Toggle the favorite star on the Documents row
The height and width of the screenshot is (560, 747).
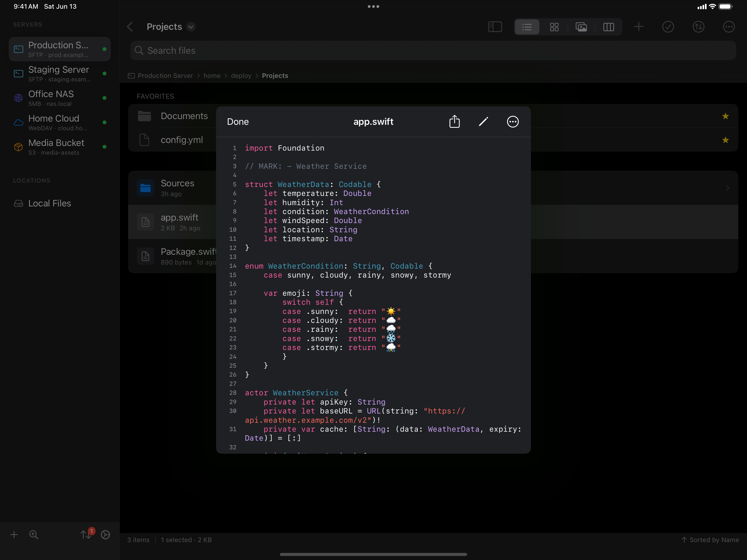coord(725,116)
